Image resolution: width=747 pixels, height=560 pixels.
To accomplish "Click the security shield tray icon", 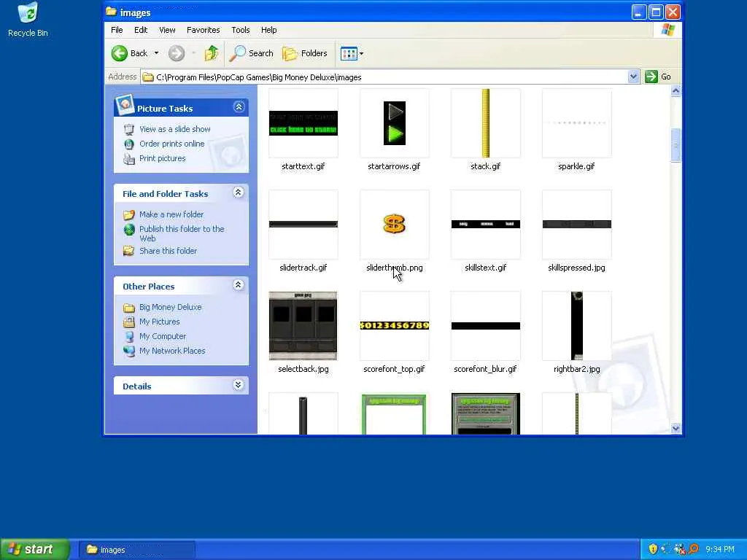I will tap(653, 550).
